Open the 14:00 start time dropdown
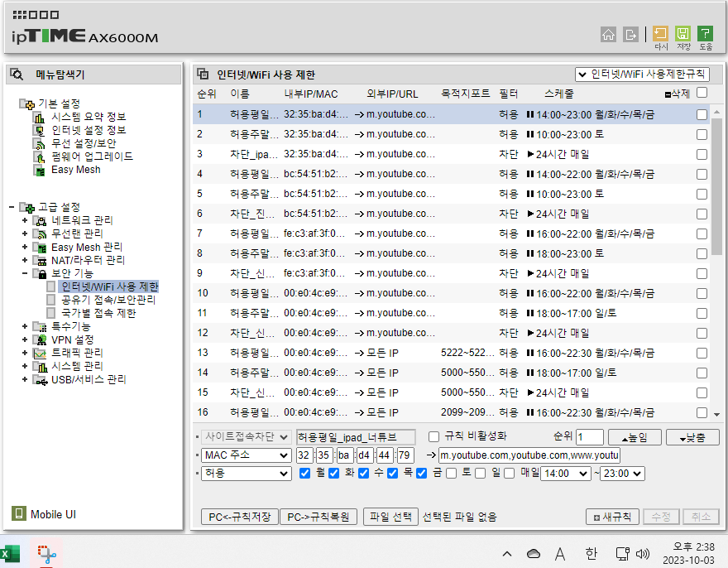Viewport: 728px width, 568px height. pos(566,474)
